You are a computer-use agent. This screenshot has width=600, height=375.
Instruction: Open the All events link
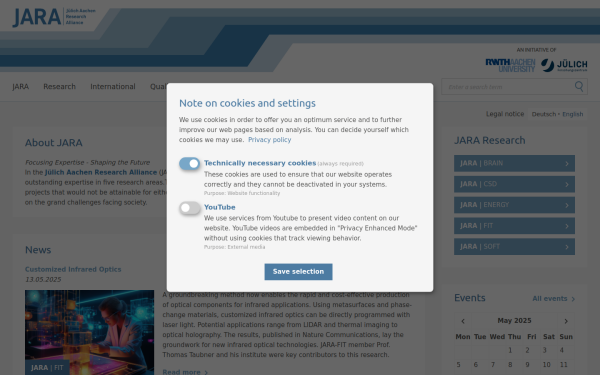(554, 299)
